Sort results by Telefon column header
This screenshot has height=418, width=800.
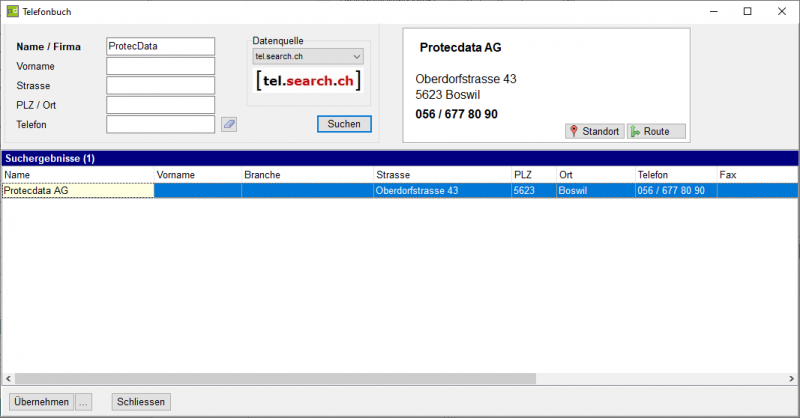coord(676,175)
